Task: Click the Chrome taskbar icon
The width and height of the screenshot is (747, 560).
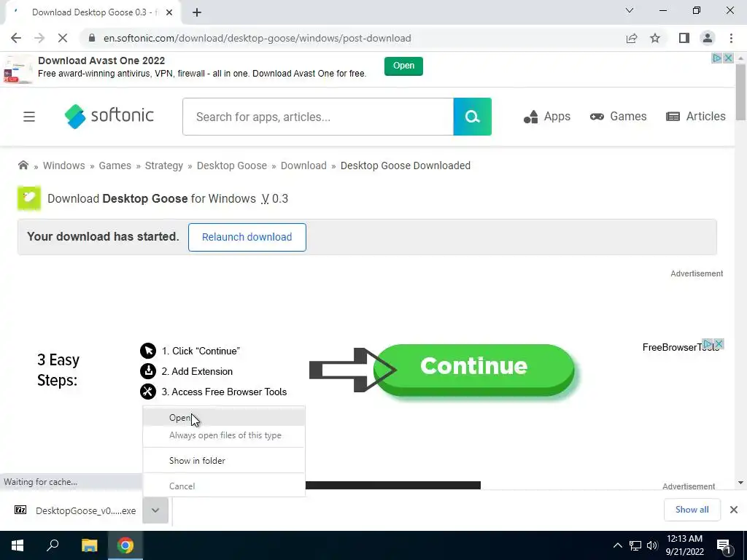Action: point(125,545)
